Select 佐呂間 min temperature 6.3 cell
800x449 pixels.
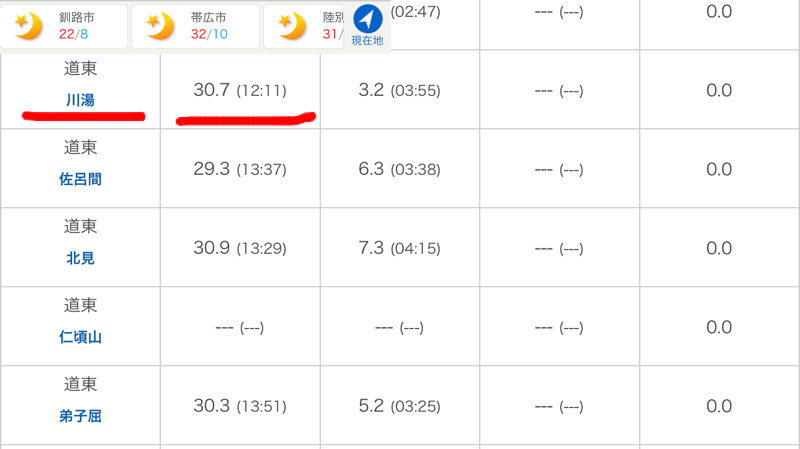pos(400,169)
